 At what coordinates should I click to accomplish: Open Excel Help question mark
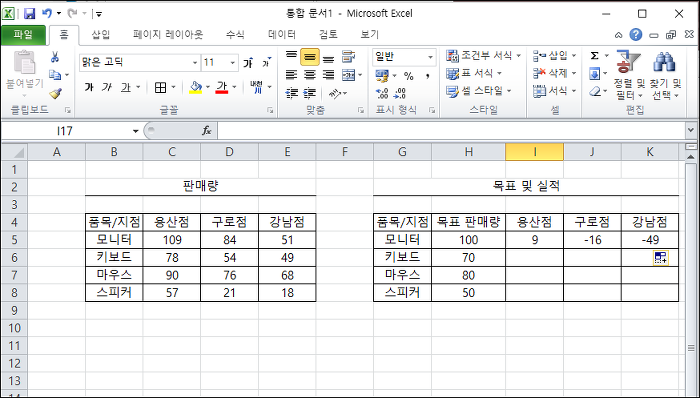[636, 34]
